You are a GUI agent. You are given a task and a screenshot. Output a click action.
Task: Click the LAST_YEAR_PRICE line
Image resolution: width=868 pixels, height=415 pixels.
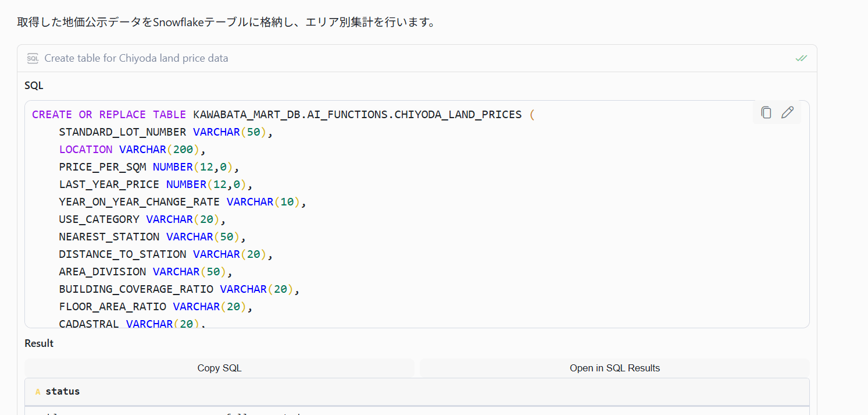tap(156, 185)
